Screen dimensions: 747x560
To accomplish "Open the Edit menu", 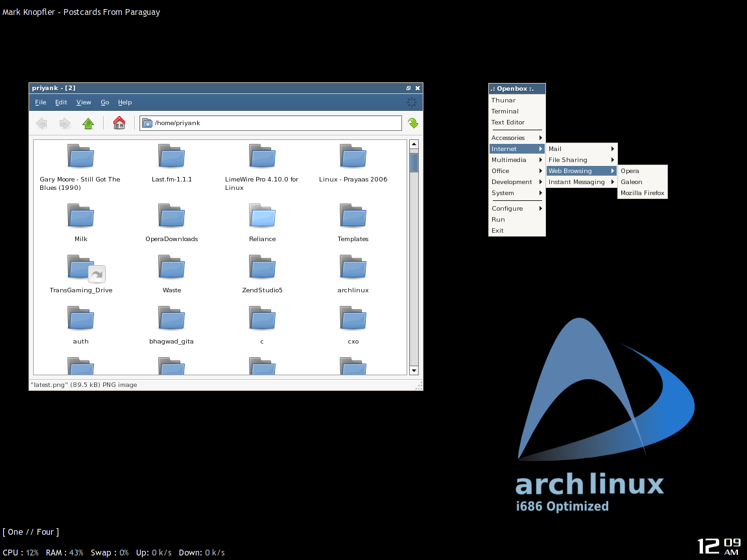I will [61, 102].
